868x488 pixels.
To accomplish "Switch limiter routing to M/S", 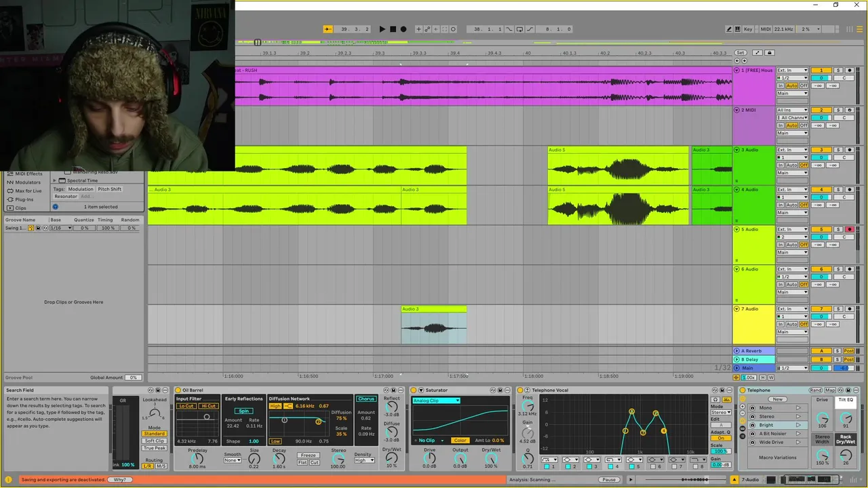I will 161,466.
